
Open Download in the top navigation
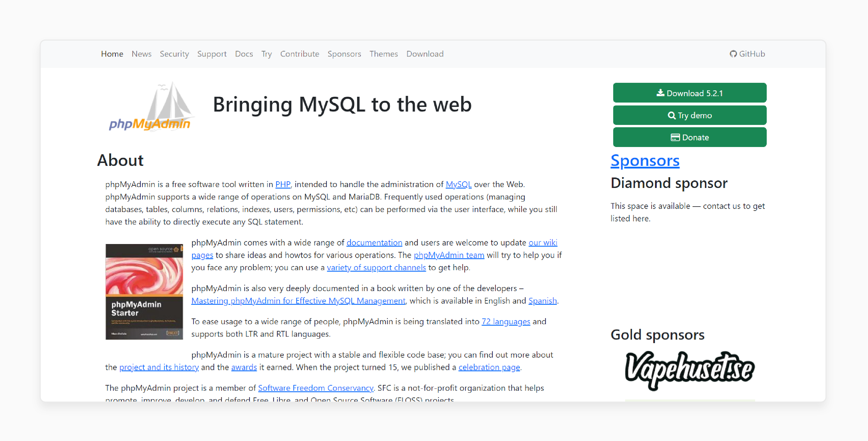[425, 54]
